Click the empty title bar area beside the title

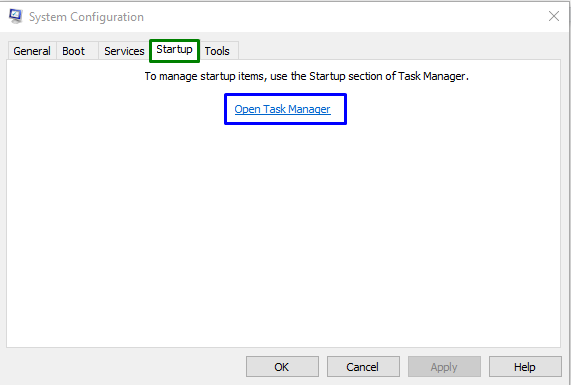pyautogui.click(x=346, y=16)
